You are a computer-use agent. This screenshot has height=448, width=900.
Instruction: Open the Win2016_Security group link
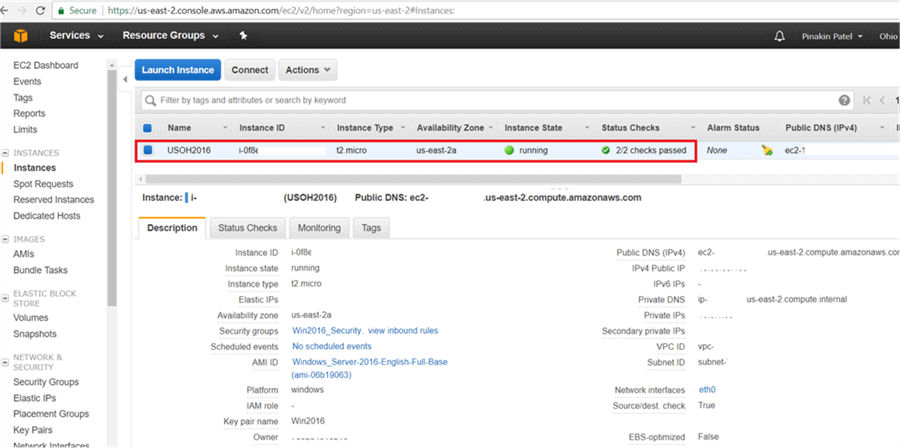click(x=326, y=331)
